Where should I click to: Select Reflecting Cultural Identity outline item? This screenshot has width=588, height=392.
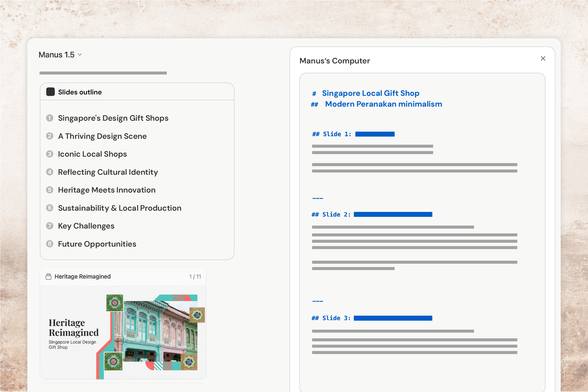pyautogui.click(x=108, y=172)
